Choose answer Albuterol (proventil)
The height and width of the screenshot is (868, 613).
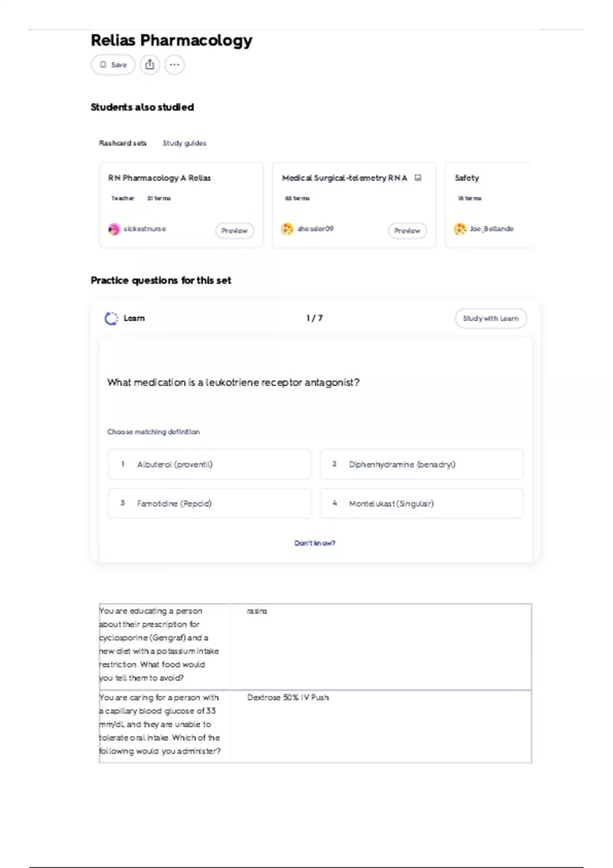[209, 464]
